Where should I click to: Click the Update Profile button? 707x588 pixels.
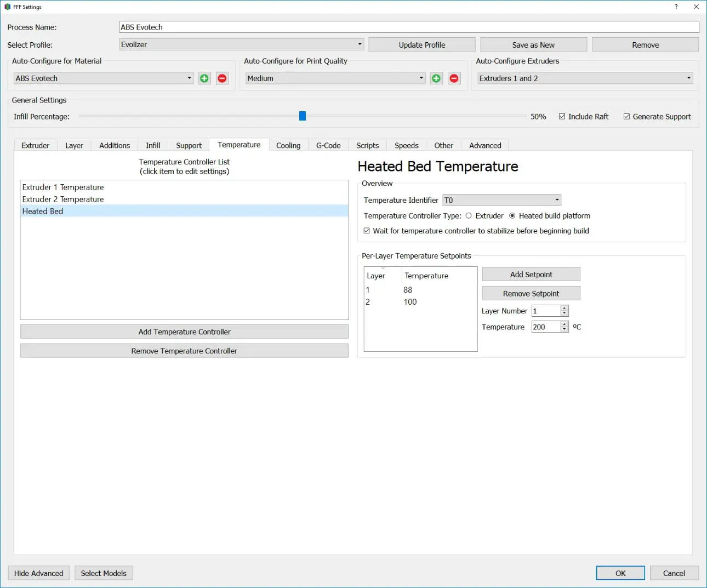coord(422,45)
